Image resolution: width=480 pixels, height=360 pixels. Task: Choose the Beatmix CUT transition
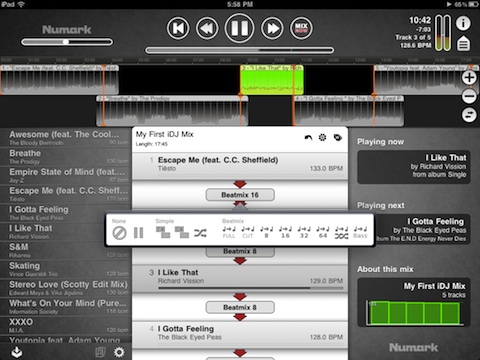point(248,232)
